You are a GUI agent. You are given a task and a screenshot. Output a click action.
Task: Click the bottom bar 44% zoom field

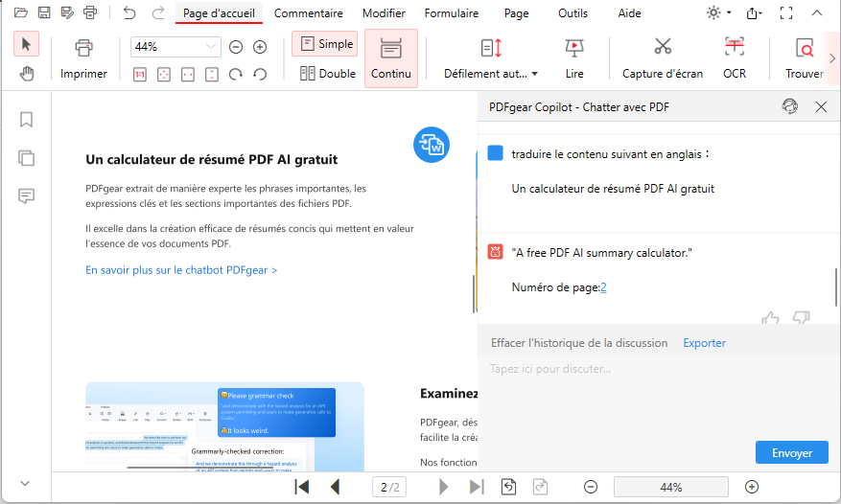click(x=671, y=487)
